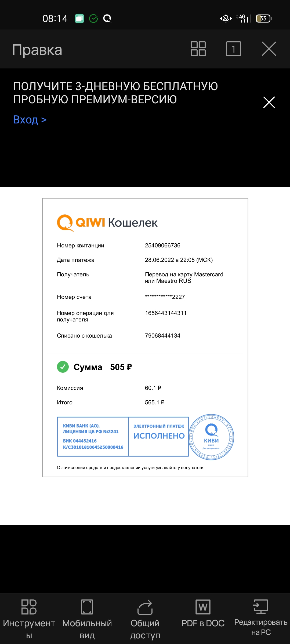The image size is (290, 644).
Task: Select operation number 1656443144311
Action: (x=166, y=313)
